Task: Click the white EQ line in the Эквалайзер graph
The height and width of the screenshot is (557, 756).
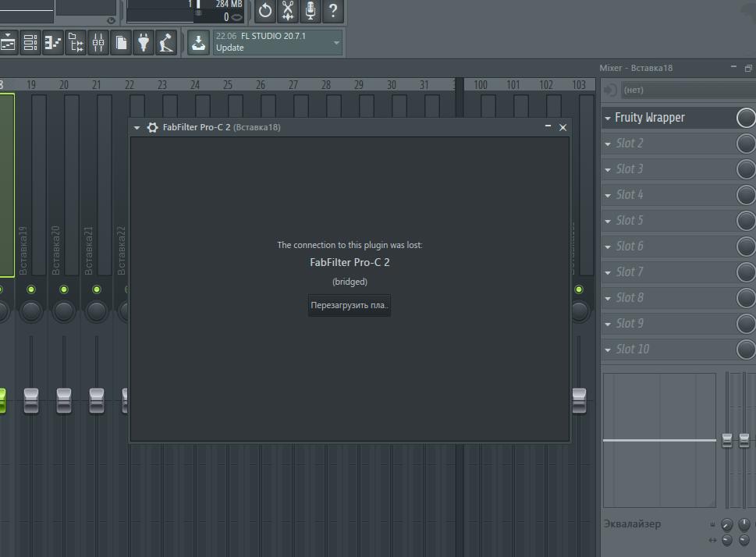Action: tap(659, 440)
